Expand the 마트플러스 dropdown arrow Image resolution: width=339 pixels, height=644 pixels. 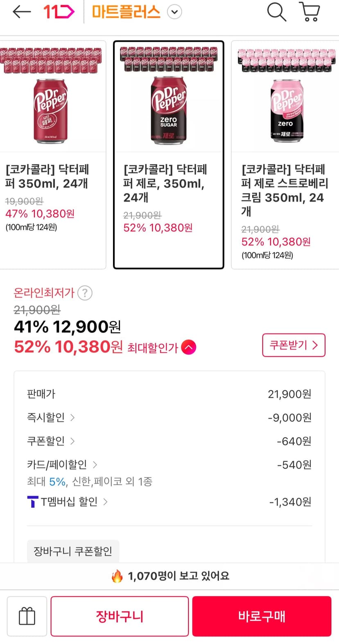tap(175, 12)
